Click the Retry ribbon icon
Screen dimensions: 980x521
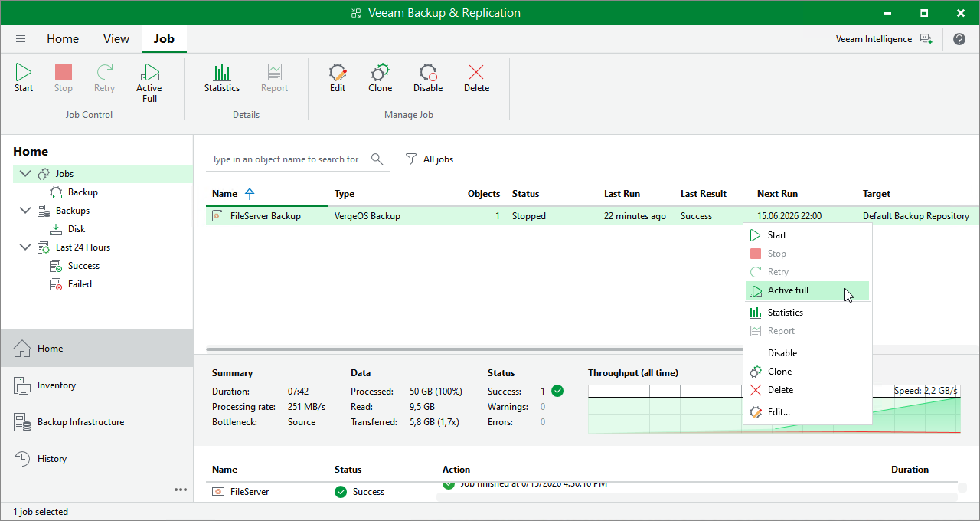(x=104, y=78)
